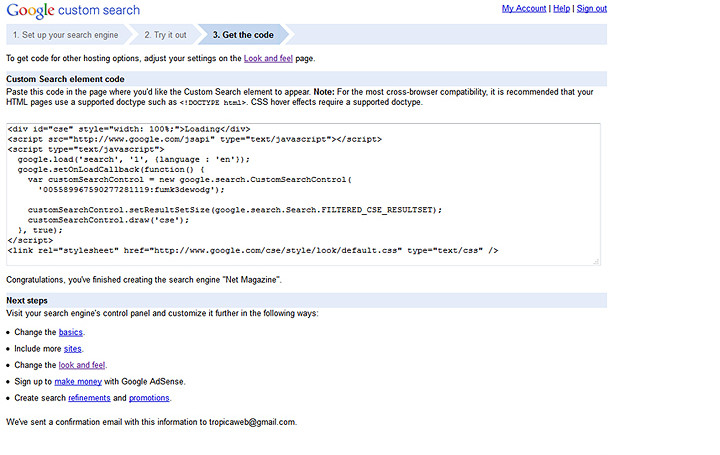Go to step 1 Set up your search engine
The image size is (720, 455).
pos(66,35)
